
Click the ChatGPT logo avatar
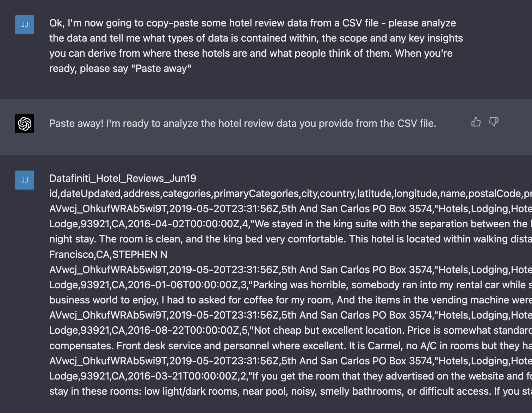coord(25,124)
